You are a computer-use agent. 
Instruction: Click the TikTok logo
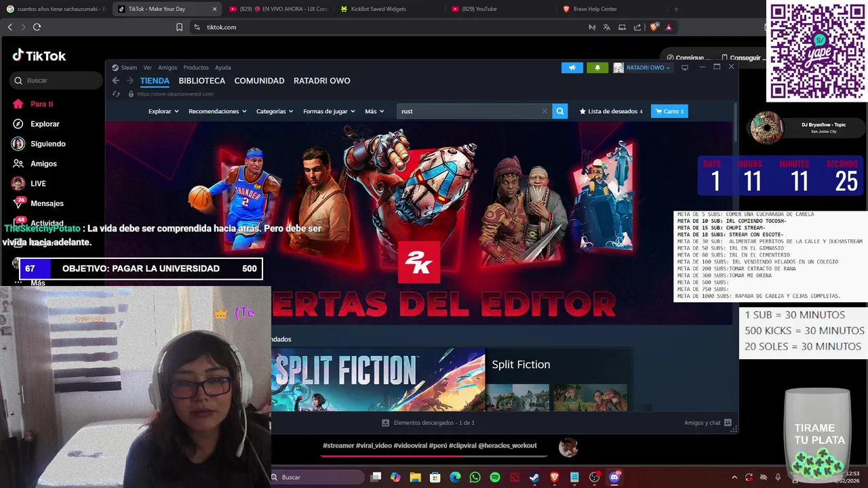pos(39,56)
